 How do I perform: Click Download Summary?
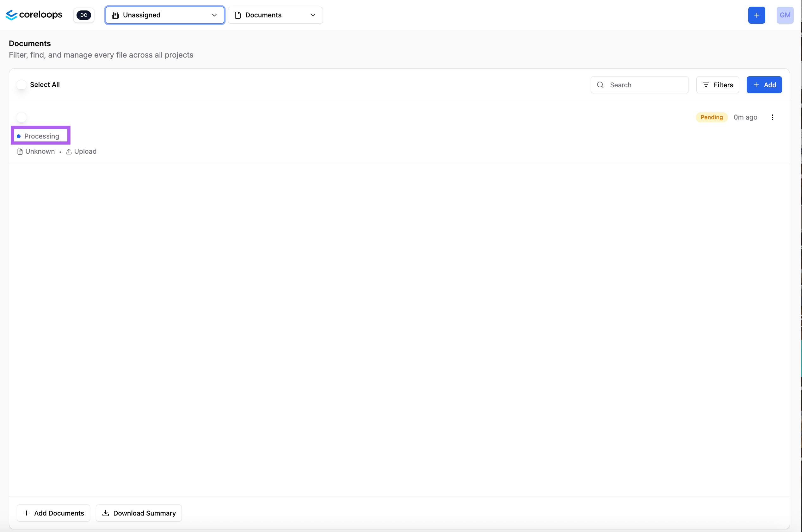pyautogui.click(x=139, y=513)
